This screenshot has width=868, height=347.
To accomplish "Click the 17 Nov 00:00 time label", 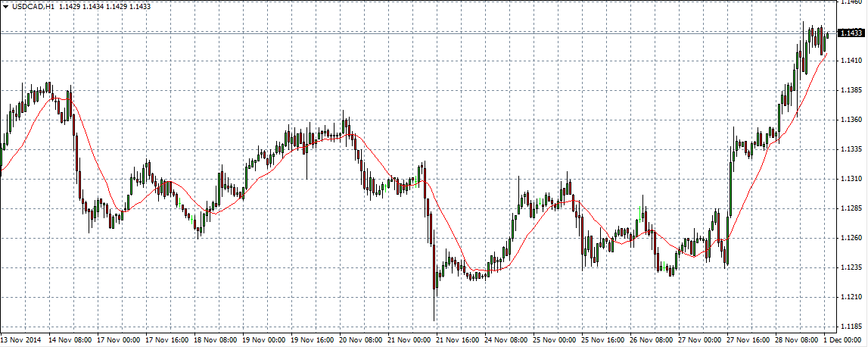I will (x=118, y=340).
